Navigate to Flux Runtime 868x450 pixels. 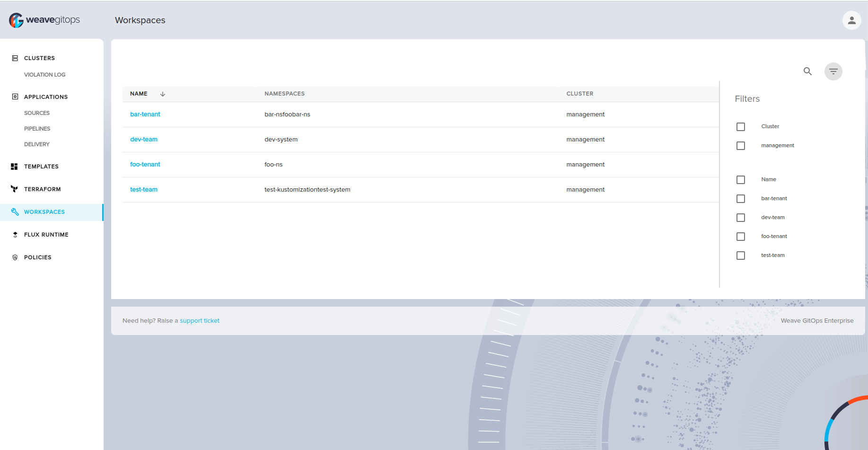coord(46,235)
